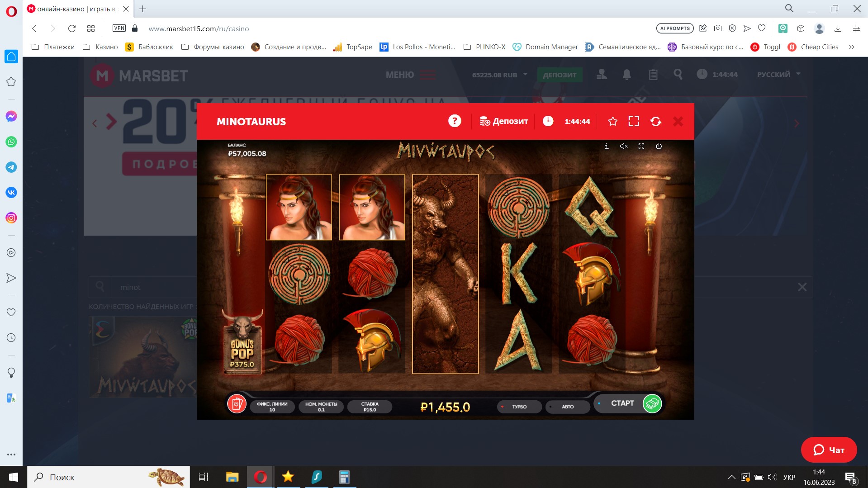Click the Marsbet header search magnifier
This screenshot has height=488, width=868.
(x=678, y=74)
